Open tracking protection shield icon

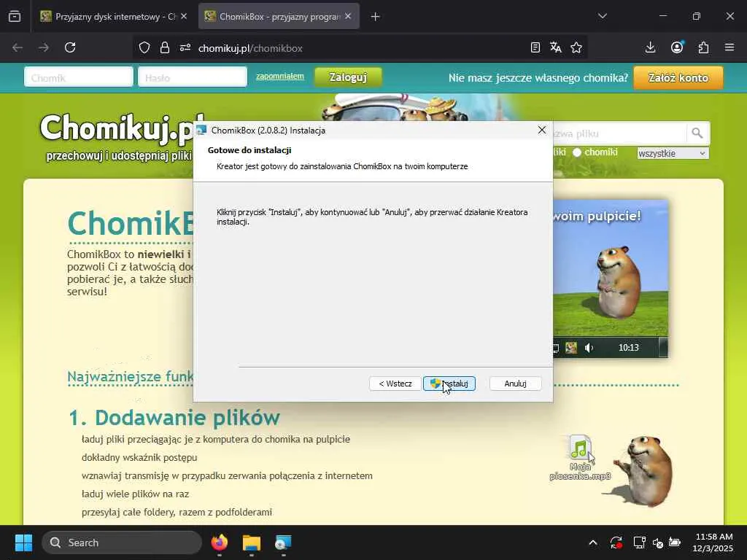144,47
